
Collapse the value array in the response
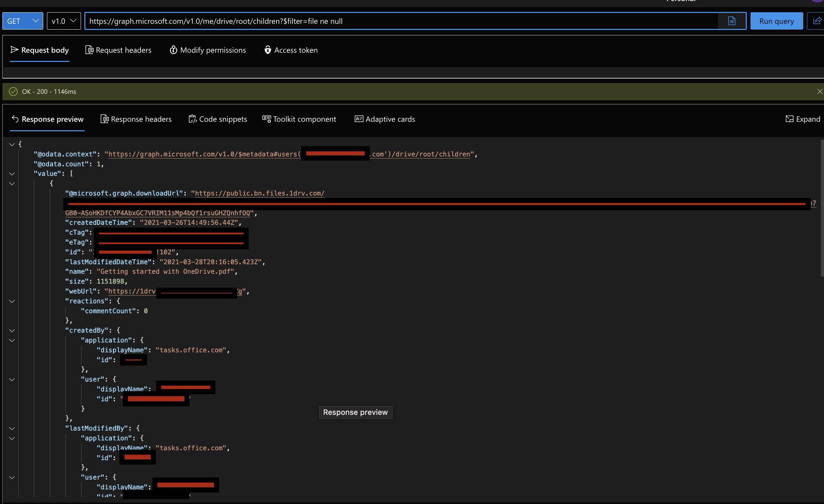(12, 174)
